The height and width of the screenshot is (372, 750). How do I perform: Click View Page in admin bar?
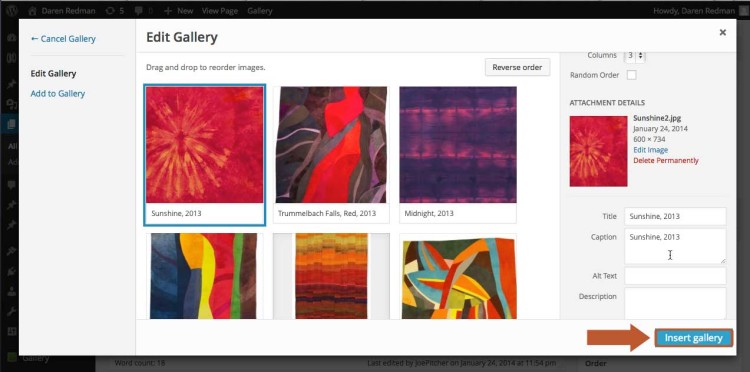tap(220, 11)
